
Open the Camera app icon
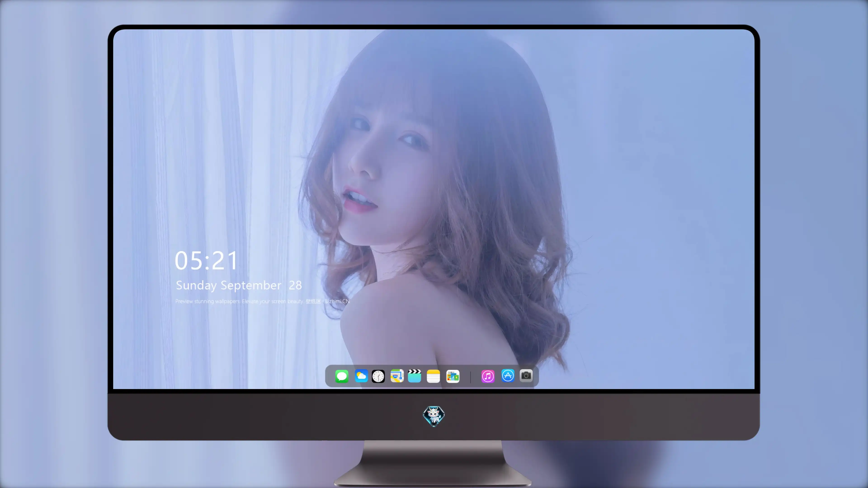[526, 375]
